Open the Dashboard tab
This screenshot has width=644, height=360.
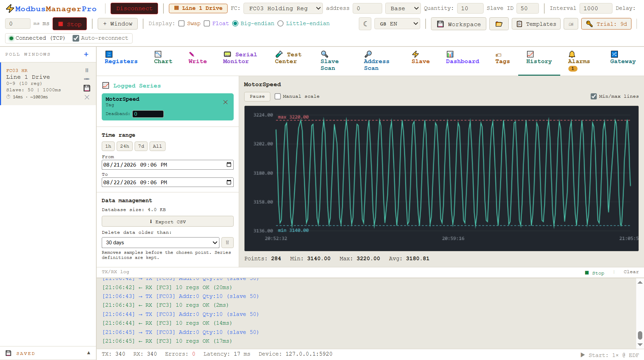pos(463,58)
